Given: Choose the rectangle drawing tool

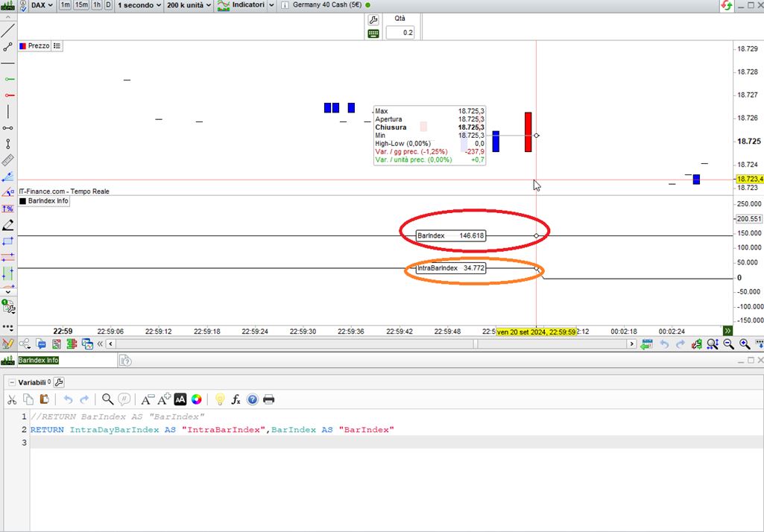Looking at the screenshot, I should coord(7,241).
